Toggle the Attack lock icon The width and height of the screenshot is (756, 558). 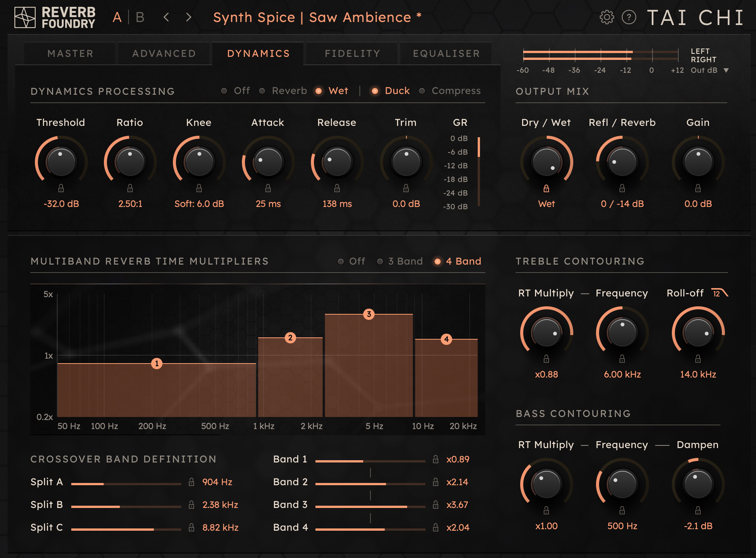pos(268,188)
